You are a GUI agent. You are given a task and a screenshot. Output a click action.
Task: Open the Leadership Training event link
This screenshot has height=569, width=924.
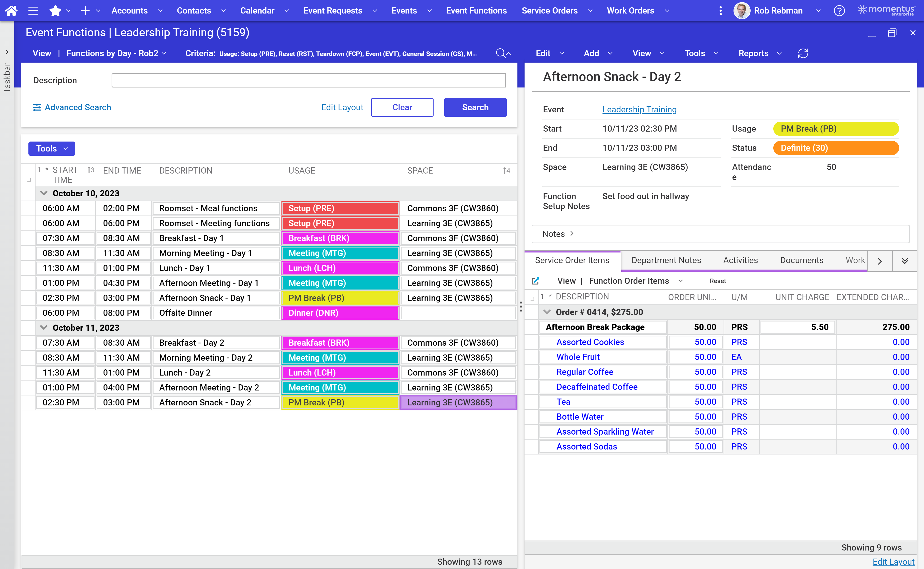(639, 110)
